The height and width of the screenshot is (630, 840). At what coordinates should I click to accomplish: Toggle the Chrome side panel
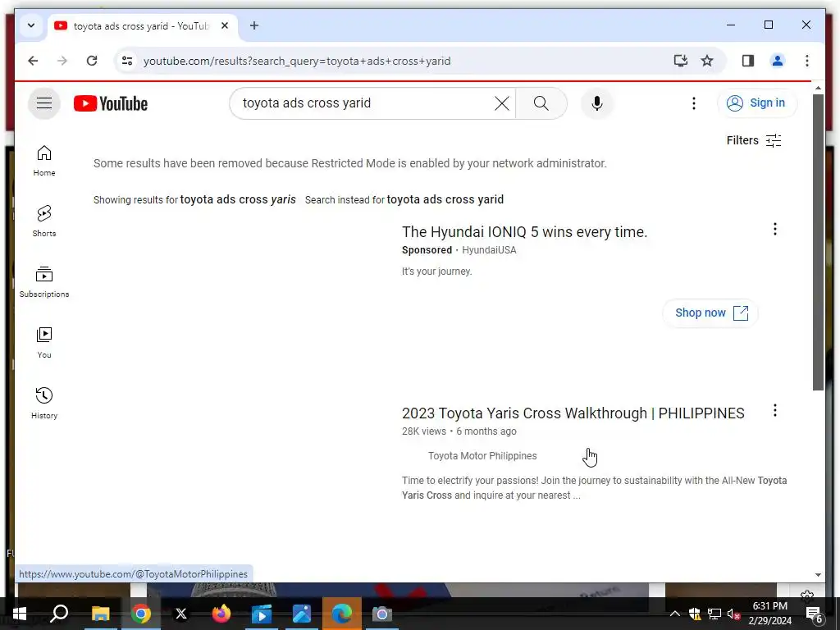[748, 61]
